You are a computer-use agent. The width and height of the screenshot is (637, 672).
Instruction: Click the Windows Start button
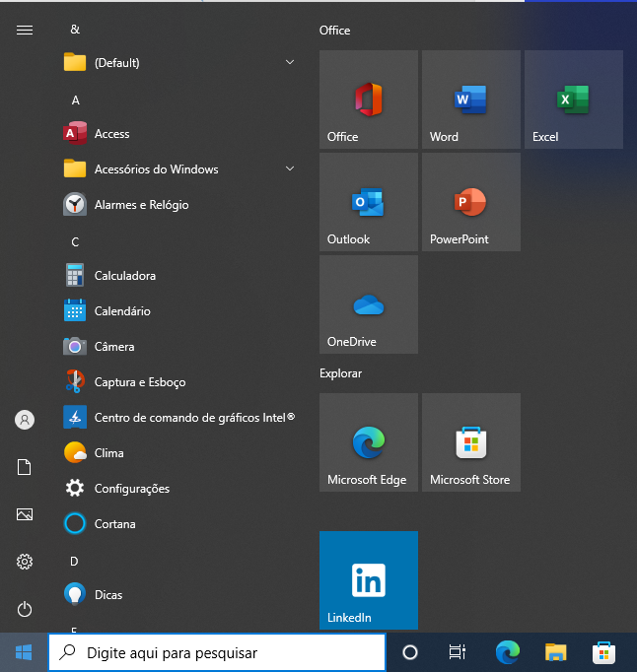24,652
